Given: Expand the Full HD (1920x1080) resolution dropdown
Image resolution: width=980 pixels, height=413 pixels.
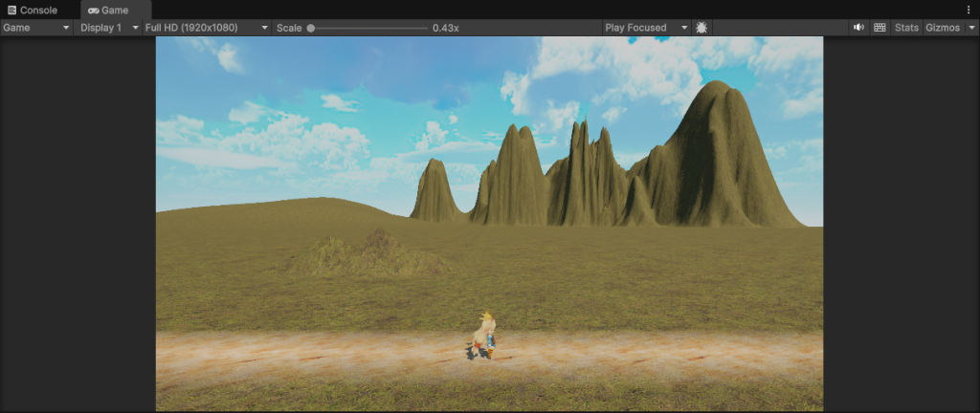Looking at the screenshot, I should [x=206, y=28].
